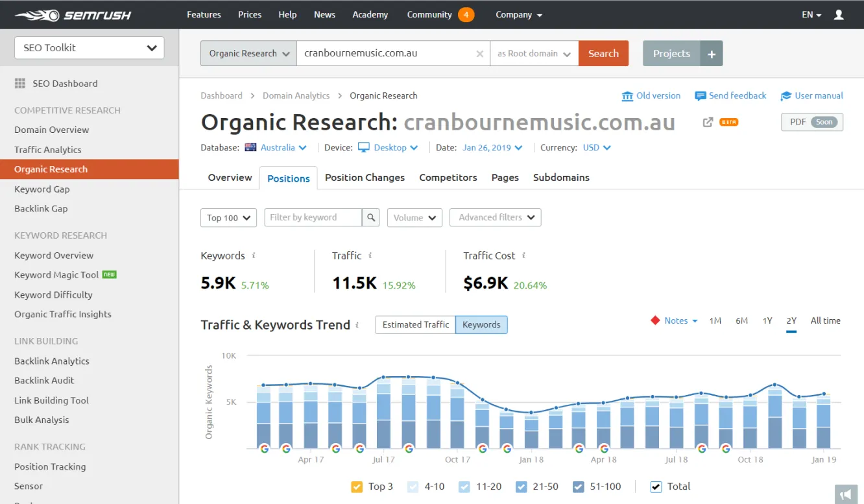Switch chart to Keywords view
The width and height of the screenshot is (864, 504).
coord(481,325)
